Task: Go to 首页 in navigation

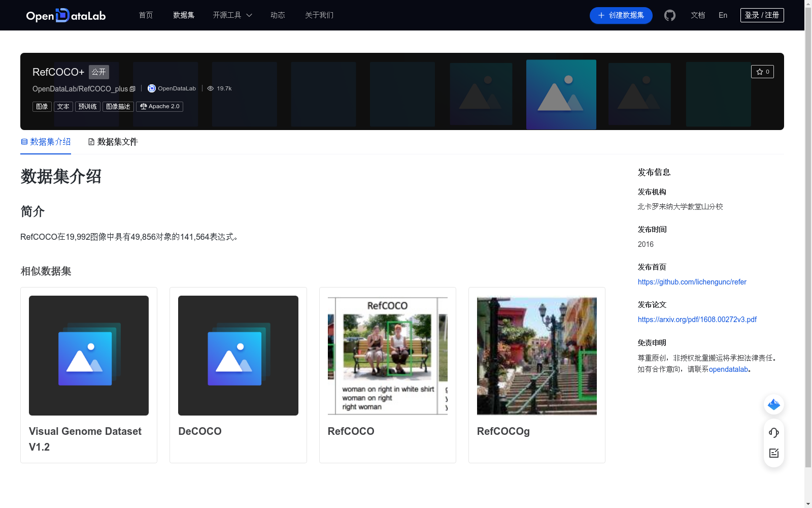Action: pyautogui.click(x=146, y=15)
